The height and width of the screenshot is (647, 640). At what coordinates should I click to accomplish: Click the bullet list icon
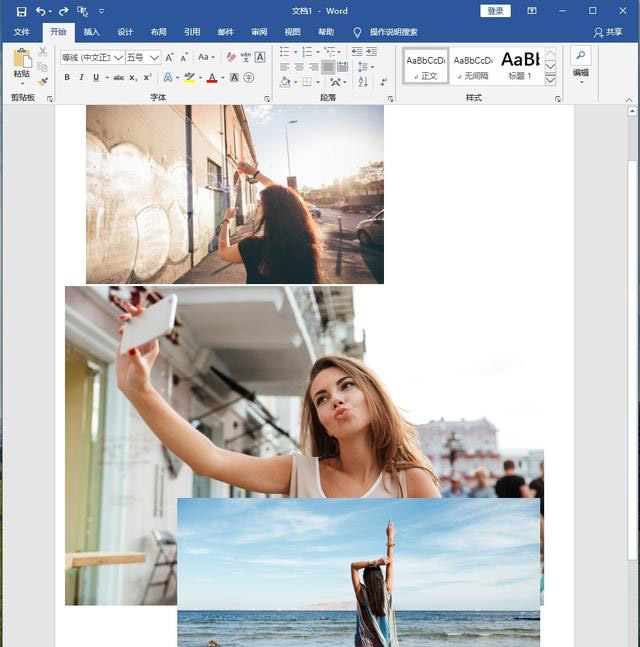285,52
